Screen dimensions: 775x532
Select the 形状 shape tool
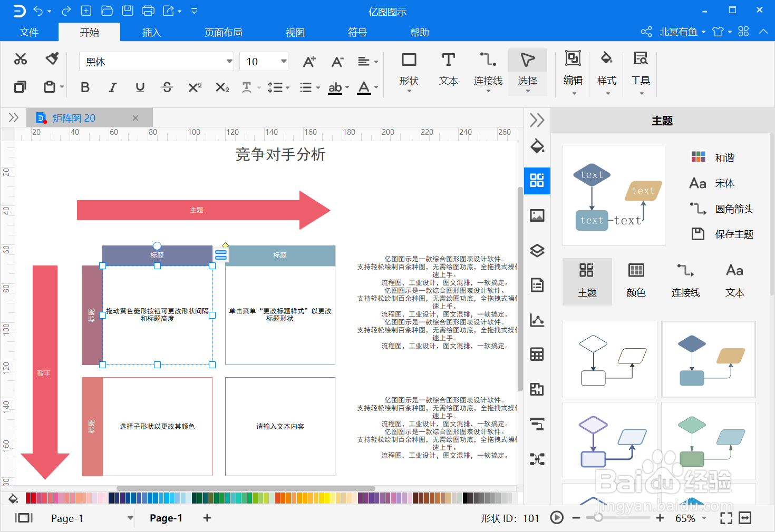click(409, 72)
